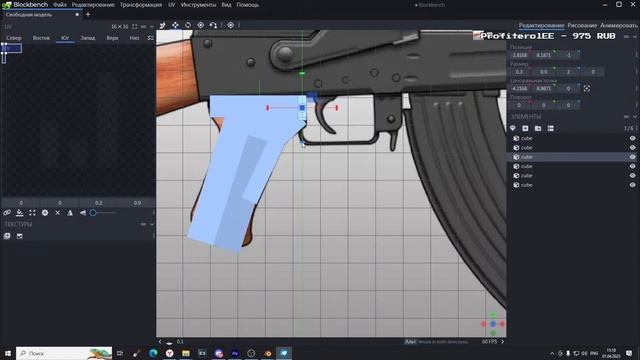Click the center pivot icon beside pivot fields
This screenshot has width=640, height=360.
587,88
